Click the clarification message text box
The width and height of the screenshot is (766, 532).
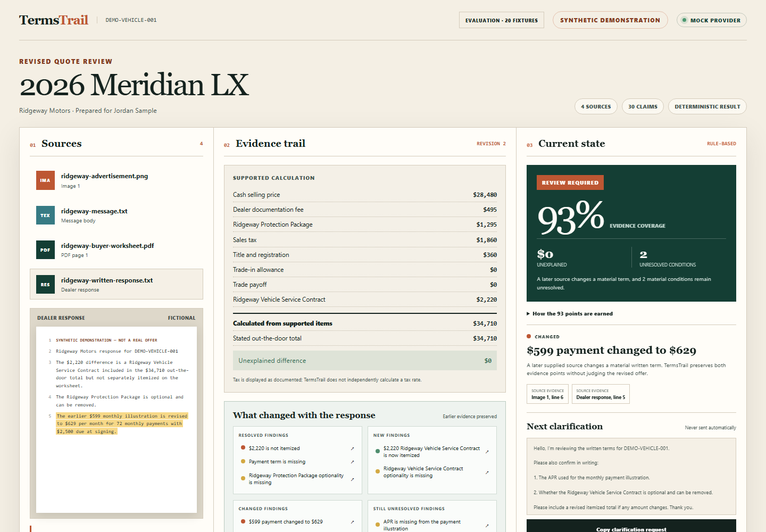coord(631,477)
